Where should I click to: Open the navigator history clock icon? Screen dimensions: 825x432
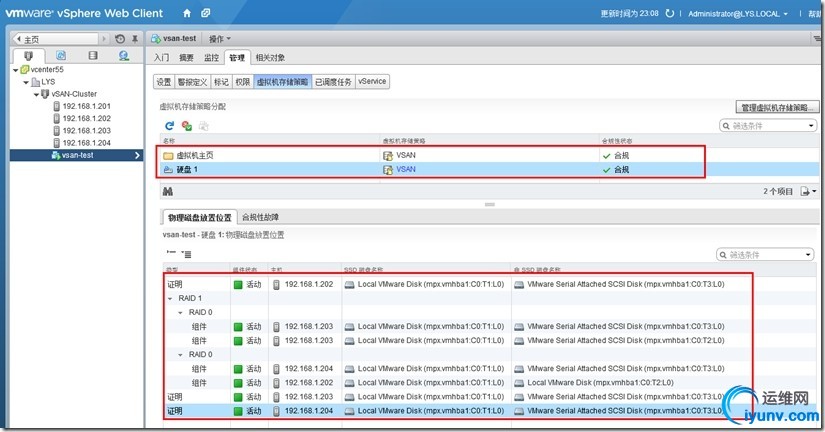pos(120,39)
